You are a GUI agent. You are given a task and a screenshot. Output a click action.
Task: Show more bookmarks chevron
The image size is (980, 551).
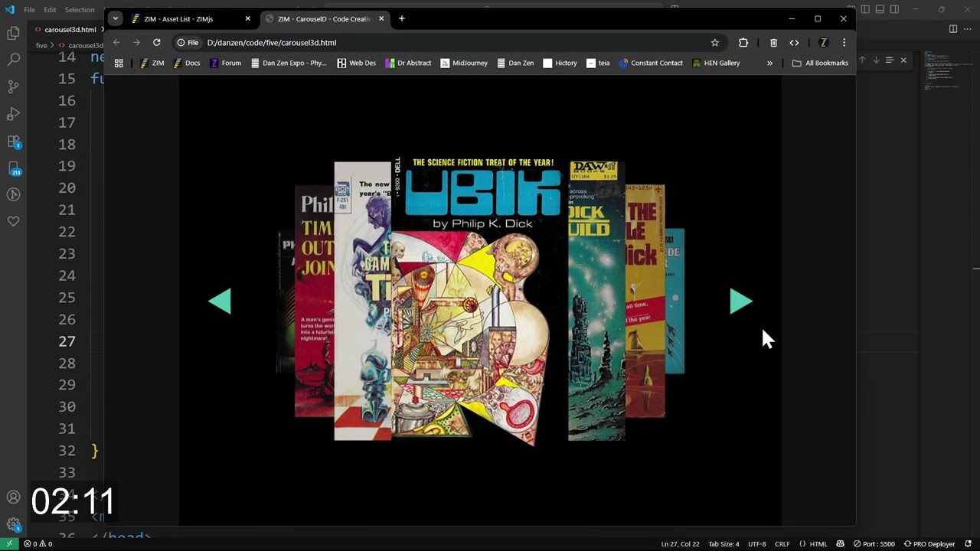pyautogui.click(x=769, y=64)
